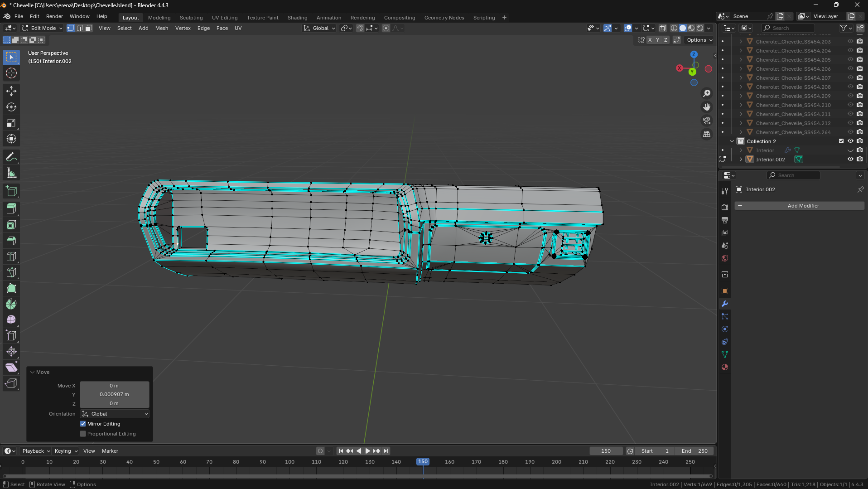Enable the Proportional Editing checkbox
868x489 pixels.
point(83,434)
